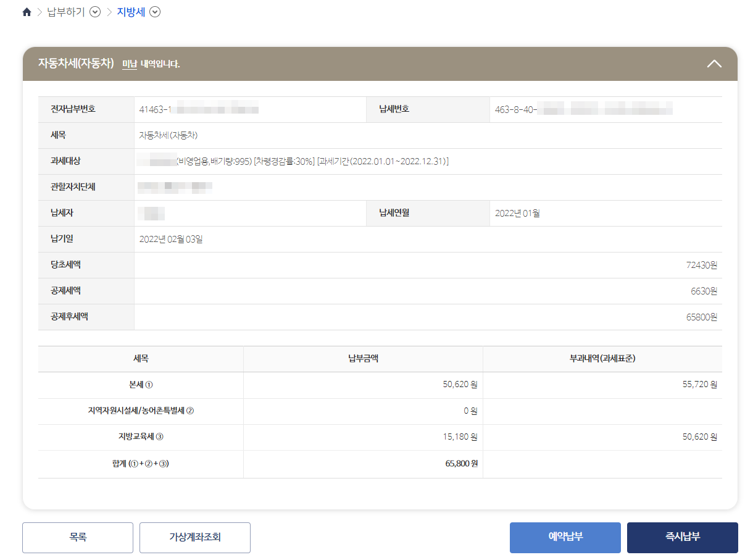Click the 예약납부 button
Viewport: 745px width, 560px height.
coord(565,537)
